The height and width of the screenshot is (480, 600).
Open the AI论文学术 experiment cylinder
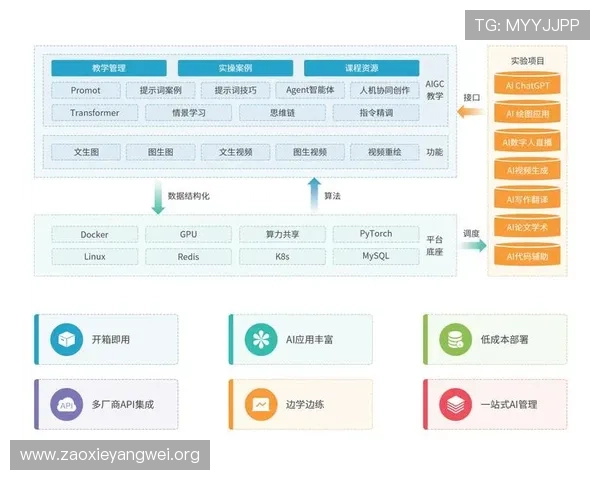[527, 226]
